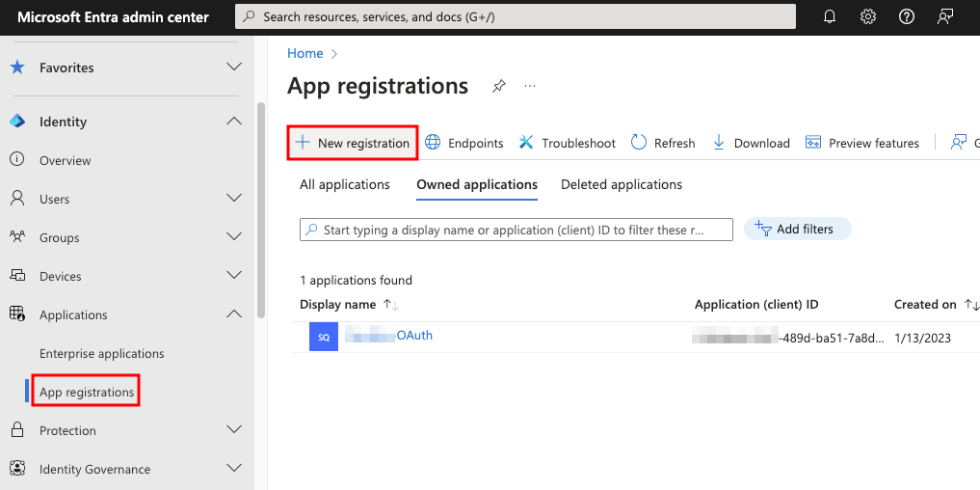This screenshot has width=980, height=490.
Task: Expand the Users menu chevron
Action: (x=234, y=199)
